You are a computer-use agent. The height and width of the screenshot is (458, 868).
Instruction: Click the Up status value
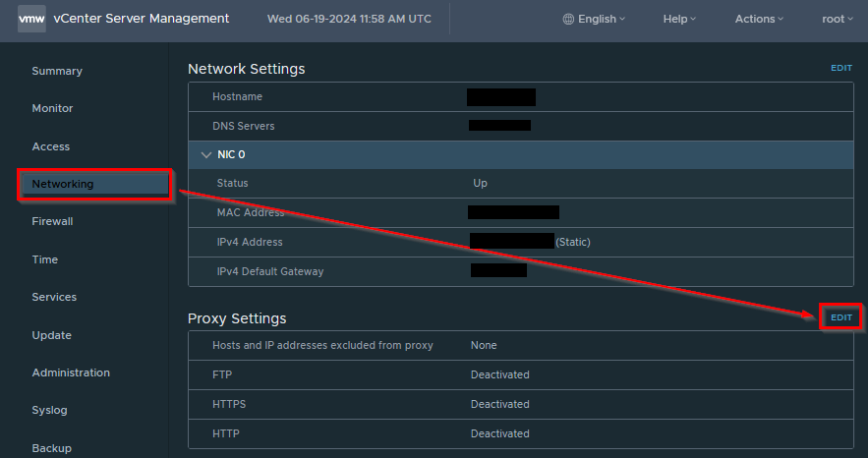[480, 183]
